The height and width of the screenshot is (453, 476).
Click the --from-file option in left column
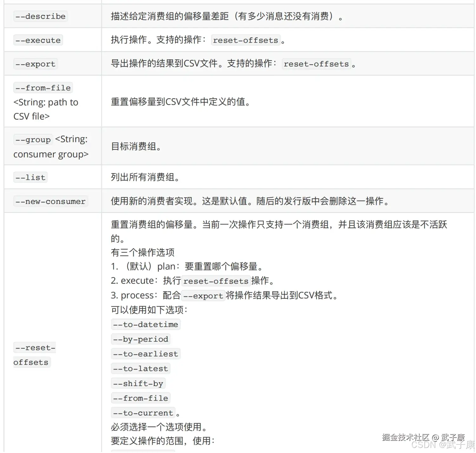[x=43, y=88]
